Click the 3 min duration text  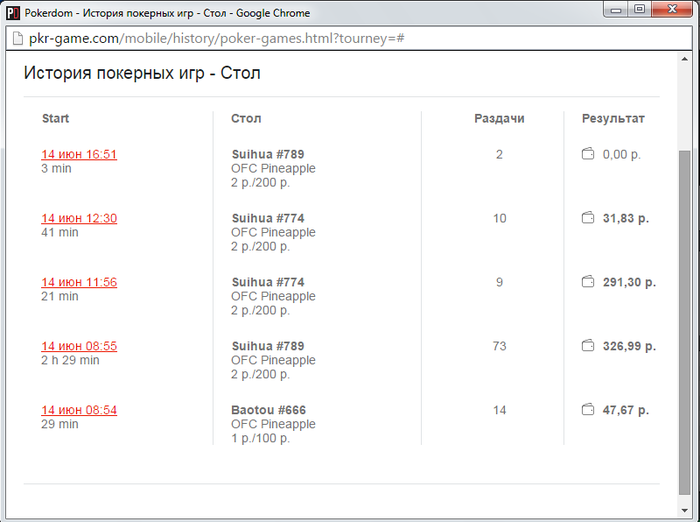coord(56,168)
